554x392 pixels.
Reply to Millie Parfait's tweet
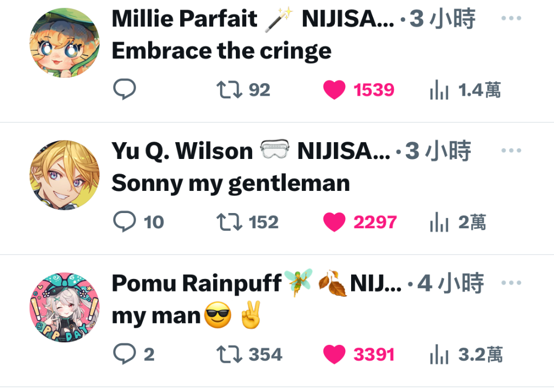click(x=124, y=89)
